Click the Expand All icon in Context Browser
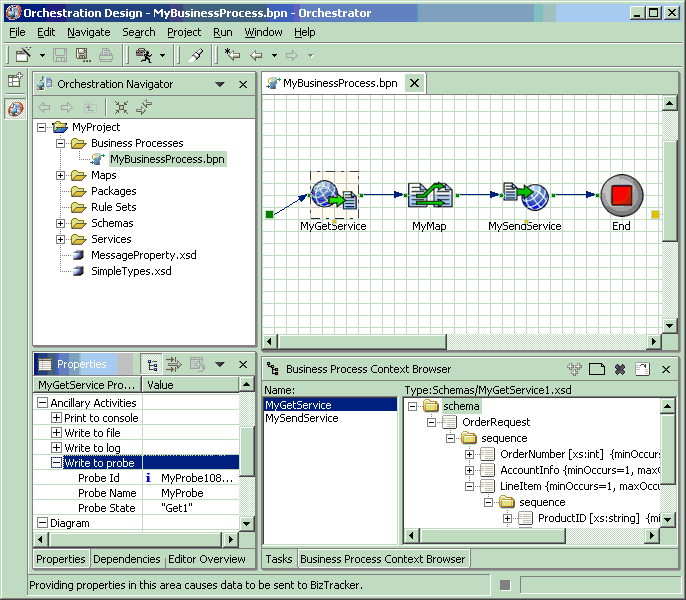 pyautogui.click(x=574, y=369)
